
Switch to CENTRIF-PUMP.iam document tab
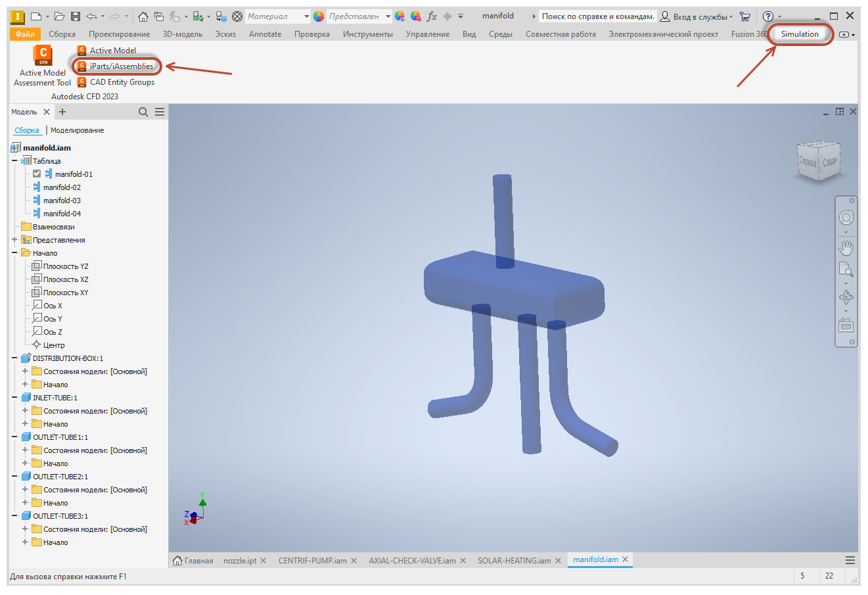tap(313, 561)
